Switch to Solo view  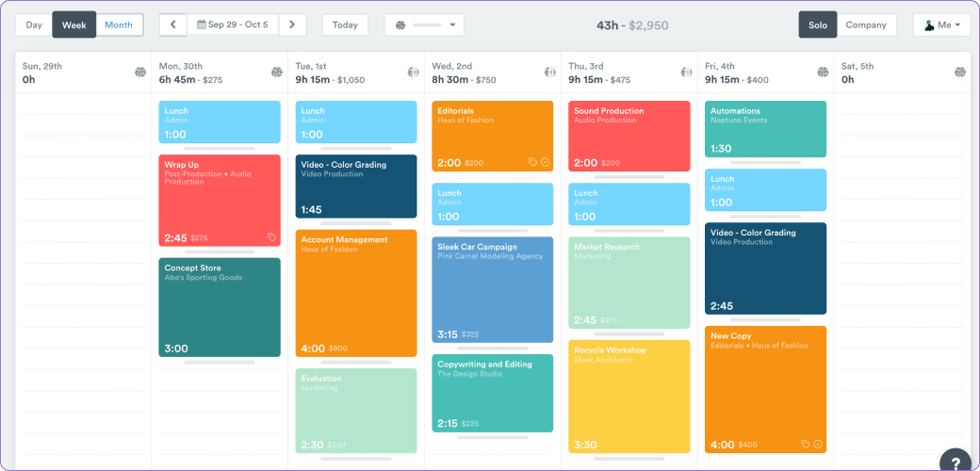(x=817, y=24)
